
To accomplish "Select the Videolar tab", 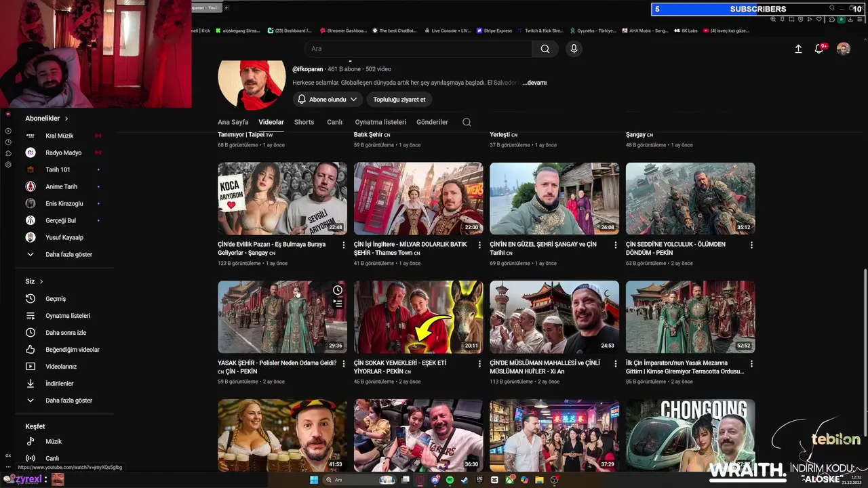I will tap(271, 122).
